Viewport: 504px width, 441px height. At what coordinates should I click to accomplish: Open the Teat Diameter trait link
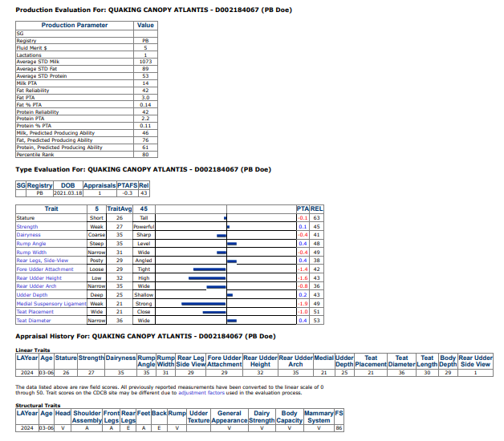click(x=34, y=321)
